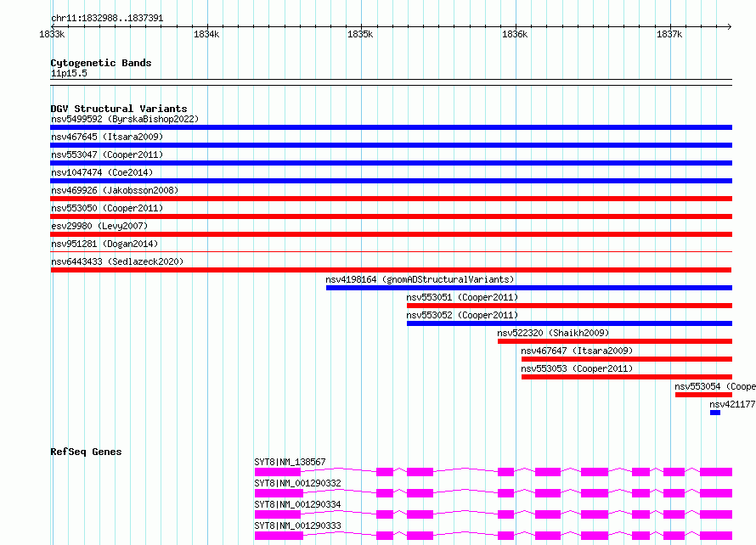Click the 1833k ruler mark
756x545 pixels.
52,34
